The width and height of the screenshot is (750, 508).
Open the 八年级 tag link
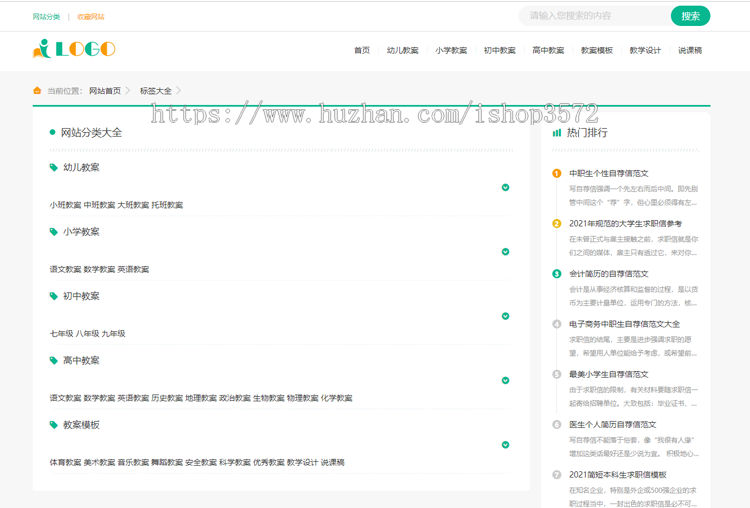click(x=88, y=334)
